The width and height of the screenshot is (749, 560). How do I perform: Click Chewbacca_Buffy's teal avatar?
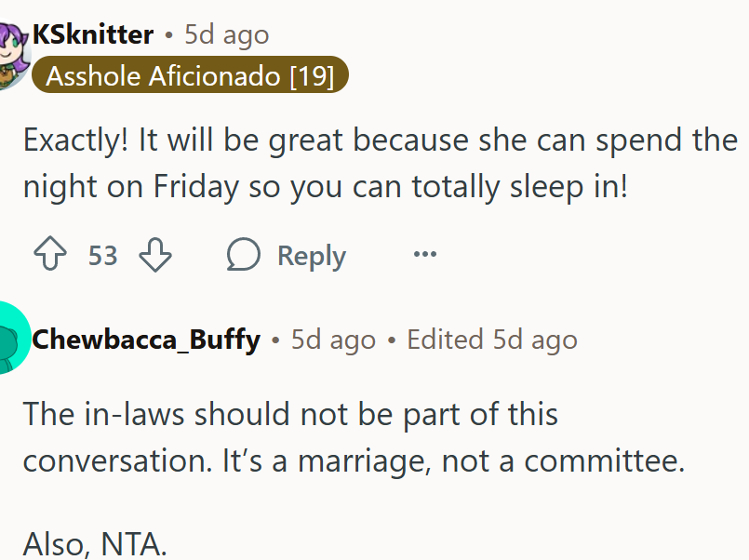point(11,339)
